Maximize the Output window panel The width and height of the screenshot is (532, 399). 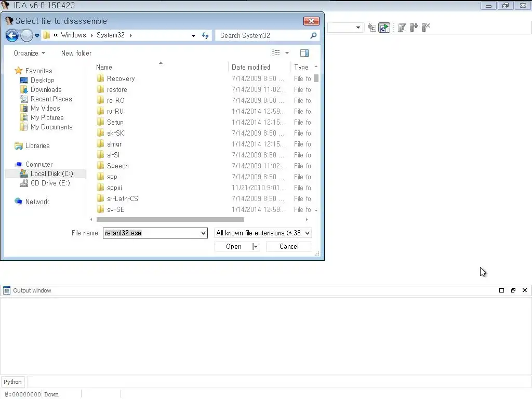501,290
